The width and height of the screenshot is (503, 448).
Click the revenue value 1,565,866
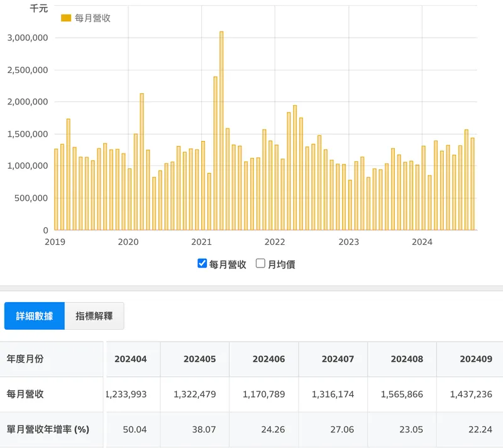pyautogui.click(x=402, y=394)
